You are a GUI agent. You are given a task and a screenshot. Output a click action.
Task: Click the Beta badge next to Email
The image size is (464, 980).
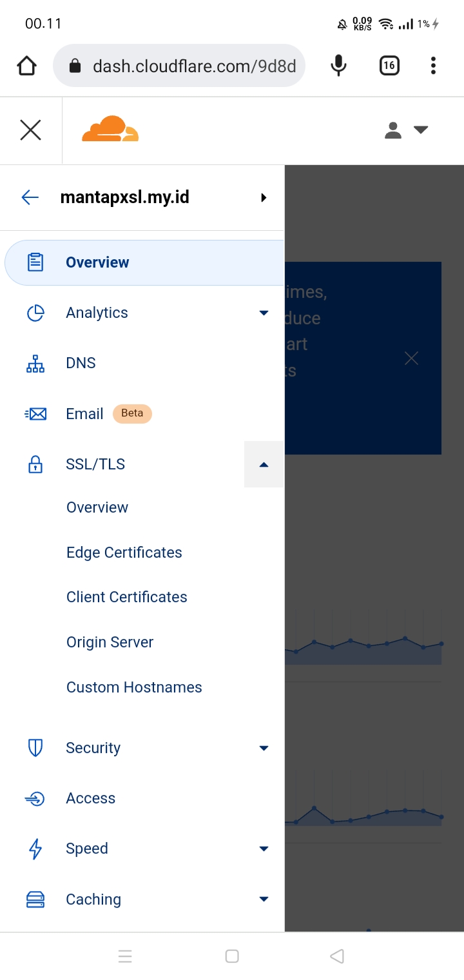[132, 413]
